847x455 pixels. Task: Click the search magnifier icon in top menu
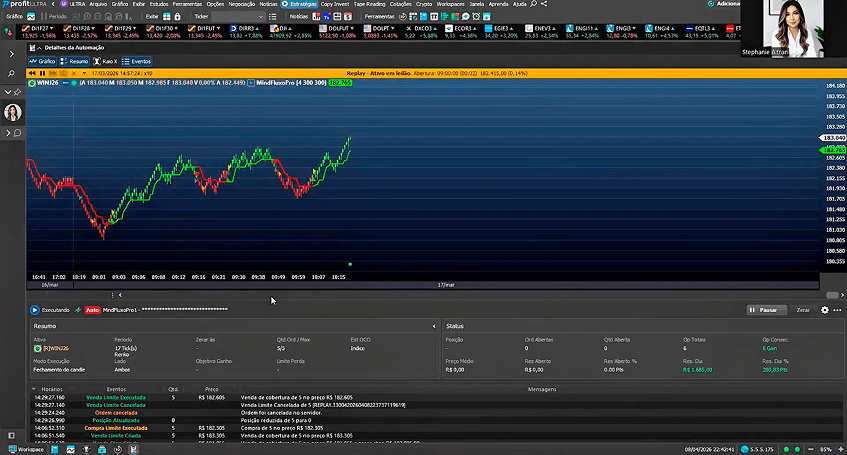click(x=534, y=4)
